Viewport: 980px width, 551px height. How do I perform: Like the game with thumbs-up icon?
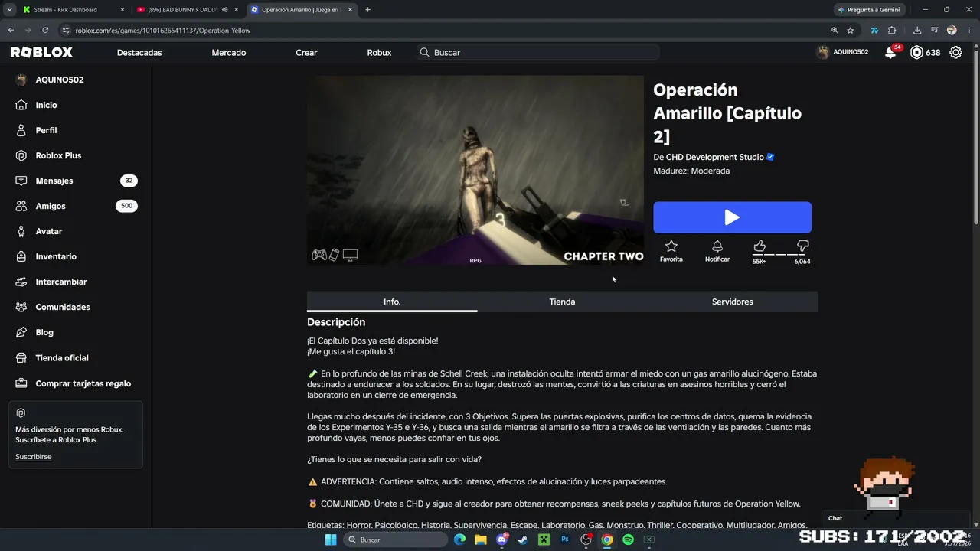tap(759, 246)
